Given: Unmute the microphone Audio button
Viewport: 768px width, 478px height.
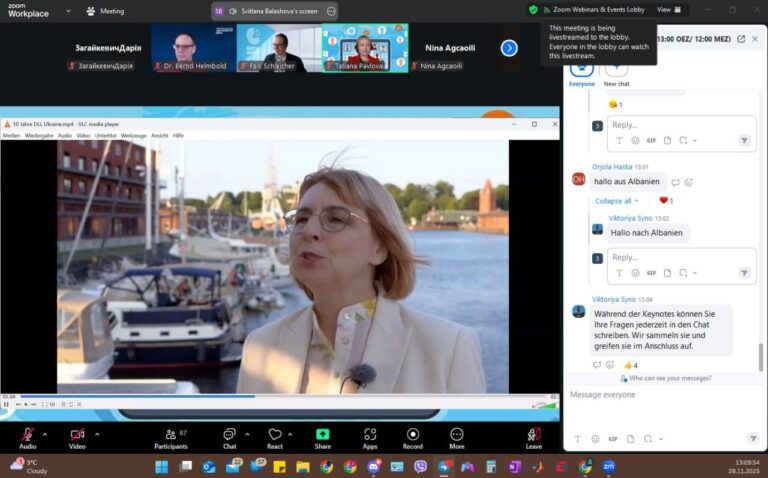Looking at the screenshot, I should (27, 434).
